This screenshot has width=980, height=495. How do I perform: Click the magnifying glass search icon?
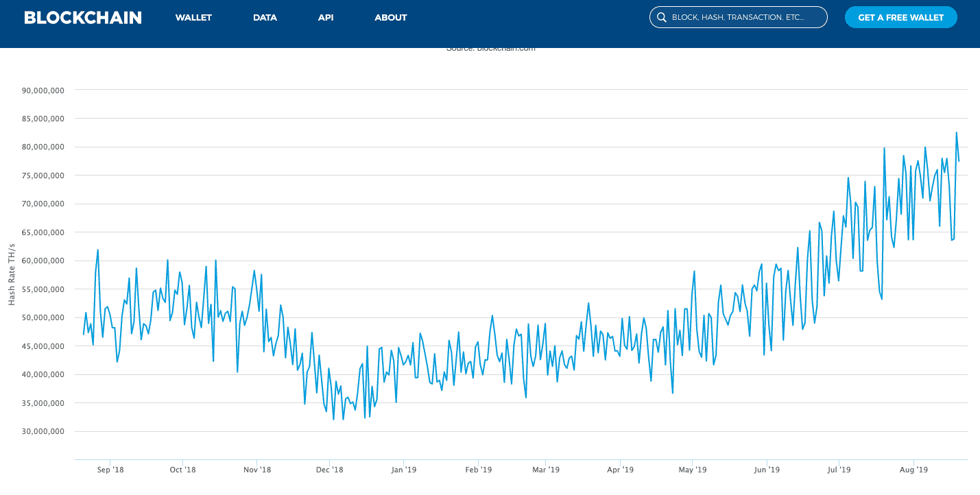point(662,18)
